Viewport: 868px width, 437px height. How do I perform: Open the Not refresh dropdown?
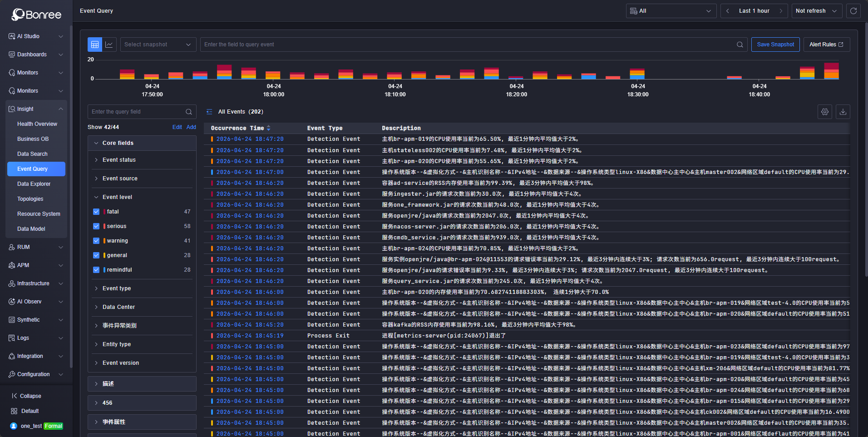pyautogui.click(x=817, y=11)
